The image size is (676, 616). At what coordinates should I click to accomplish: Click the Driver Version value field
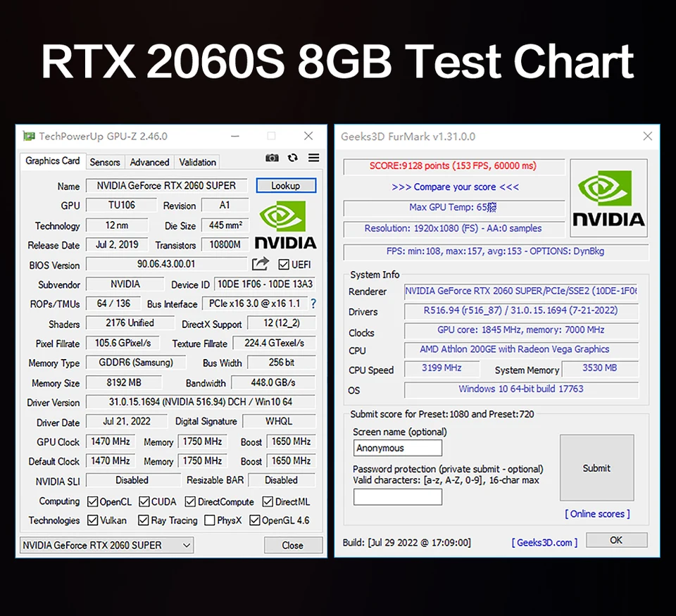coord(201,402)
